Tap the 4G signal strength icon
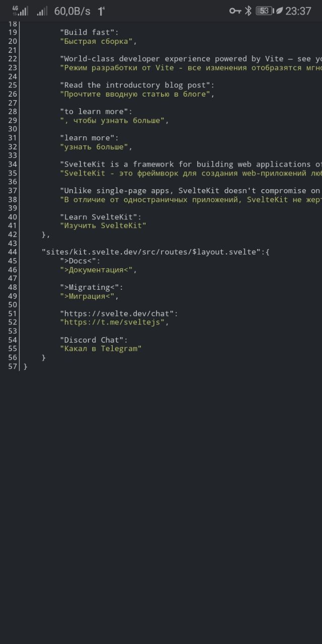Viewport: 322px width, 644px height. click(20, 11)
